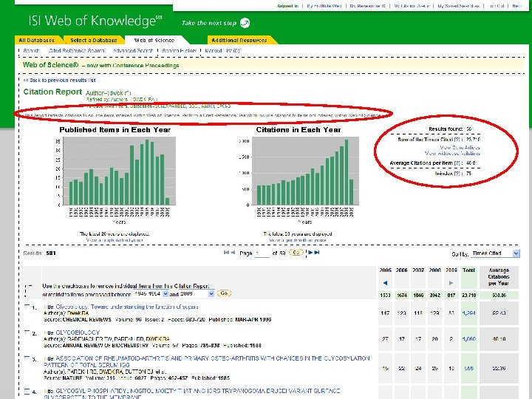
Task: Open My EndNote Web link
Action: tap(324, 6)
